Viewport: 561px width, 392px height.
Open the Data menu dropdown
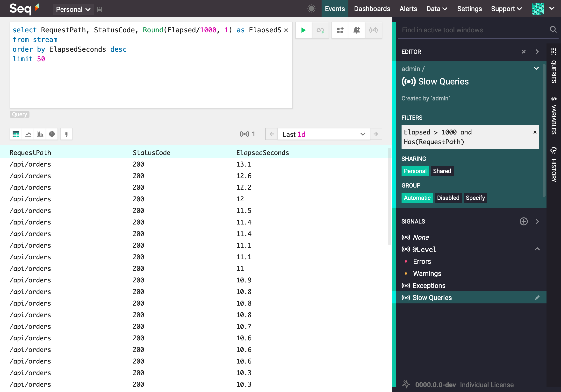tap(437, 9)
